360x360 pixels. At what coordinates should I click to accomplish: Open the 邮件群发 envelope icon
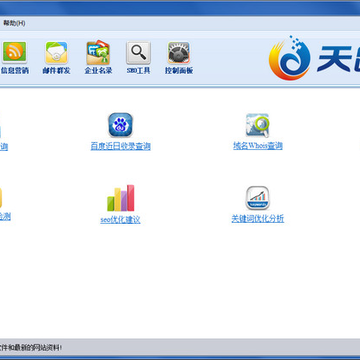coord(56,53)
